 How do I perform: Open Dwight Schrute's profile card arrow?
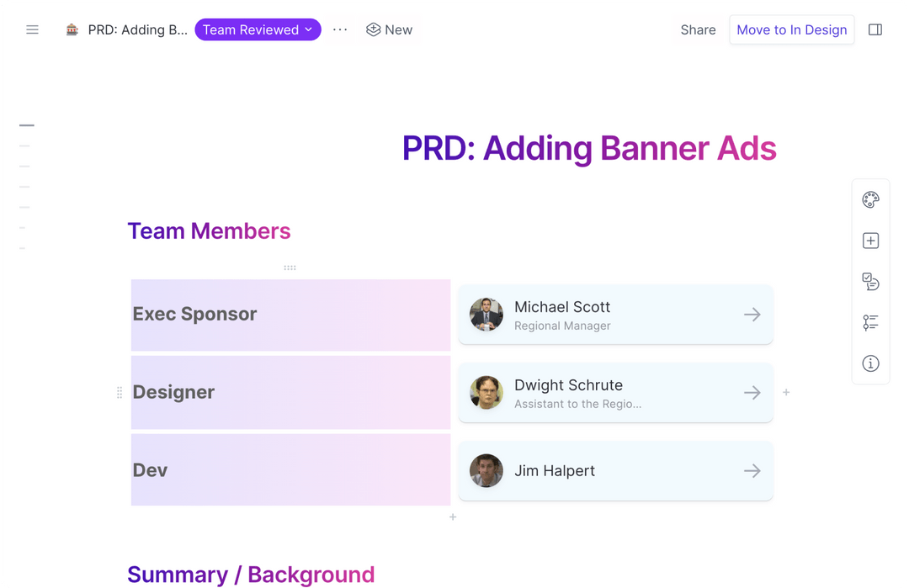click(752, 393)
